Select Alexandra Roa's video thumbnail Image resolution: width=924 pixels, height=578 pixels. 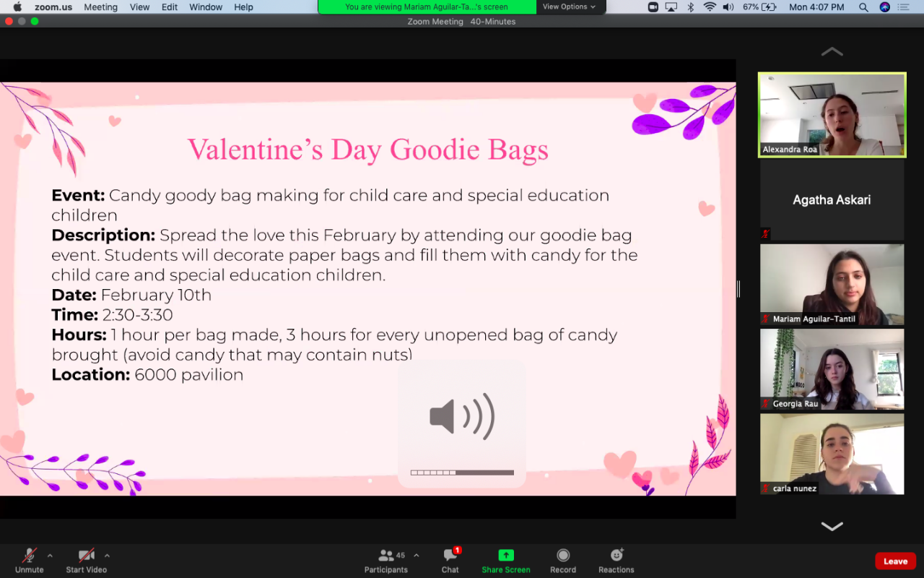pos(832,115)
